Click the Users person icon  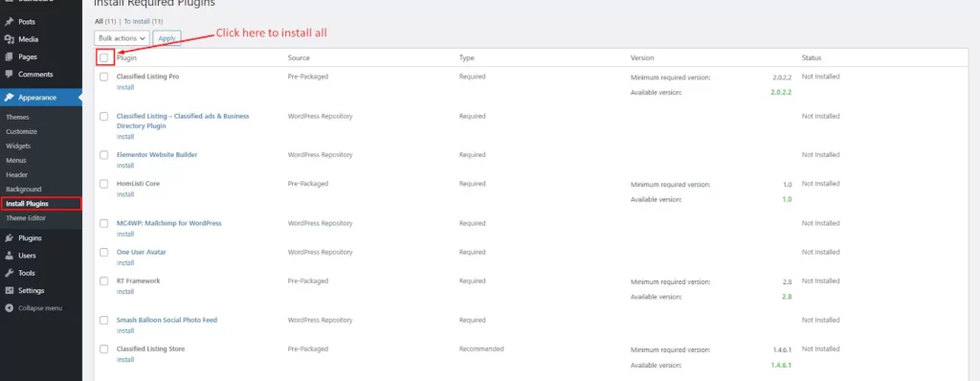[9, 256]
